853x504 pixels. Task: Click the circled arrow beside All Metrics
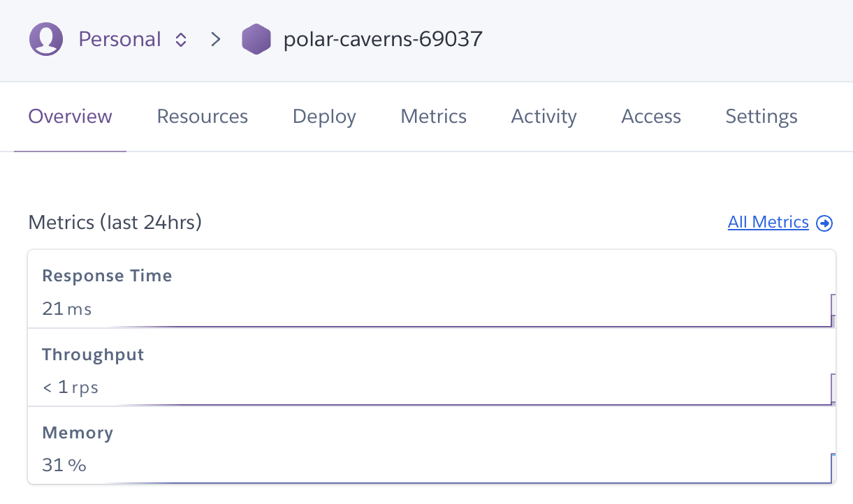(x=824, y=223)
